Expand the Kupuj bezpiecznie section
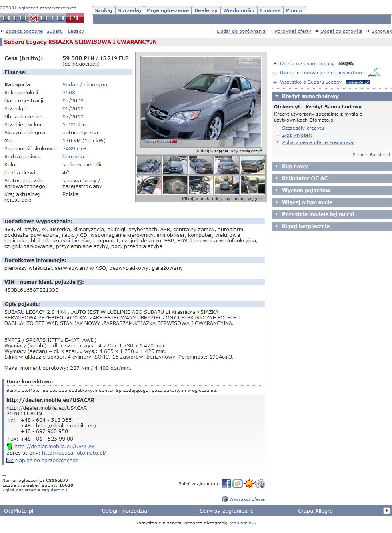The width and height of the screenshot is (392, 533). click(332, 226)
